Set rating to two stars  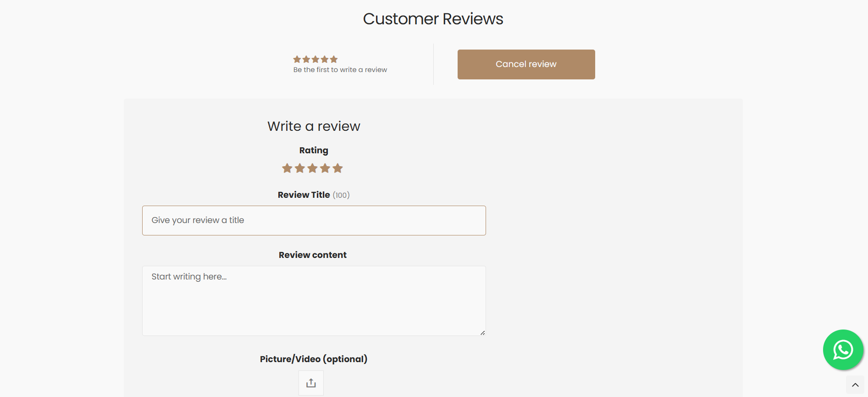pos(300,168)
